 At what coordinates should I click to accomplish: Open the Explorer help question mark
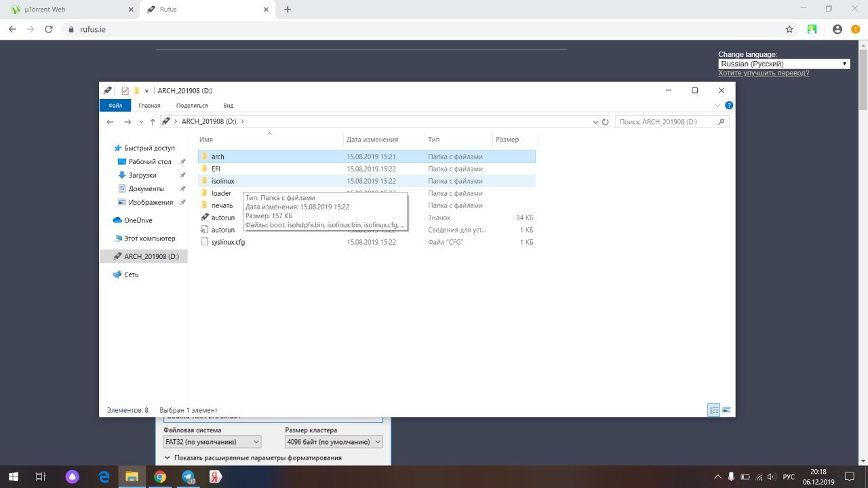[x=729, y=106]
